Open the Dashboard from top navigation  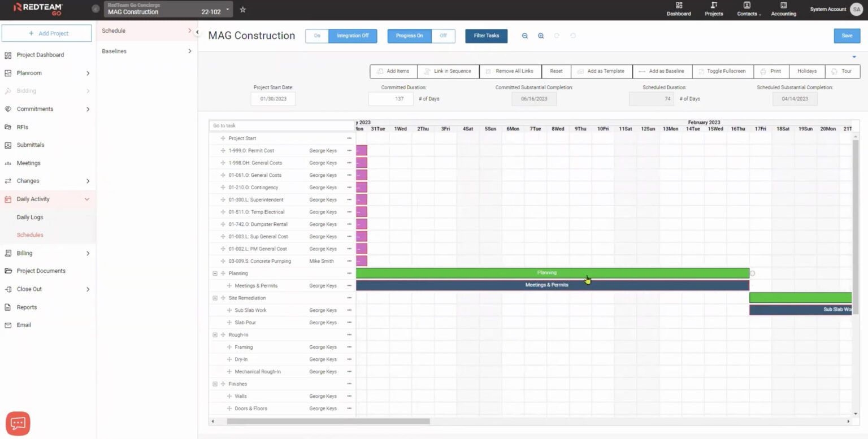click(x=678, y=10)
